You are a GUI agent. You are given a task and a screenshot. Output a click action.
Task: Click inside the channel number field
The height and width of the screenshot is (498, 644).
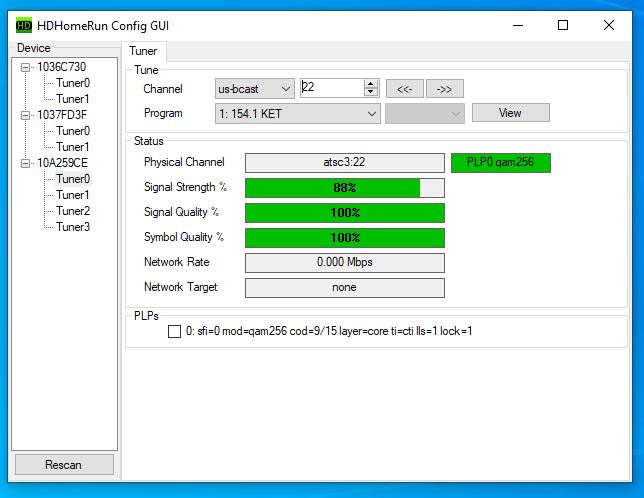(332, 88)
